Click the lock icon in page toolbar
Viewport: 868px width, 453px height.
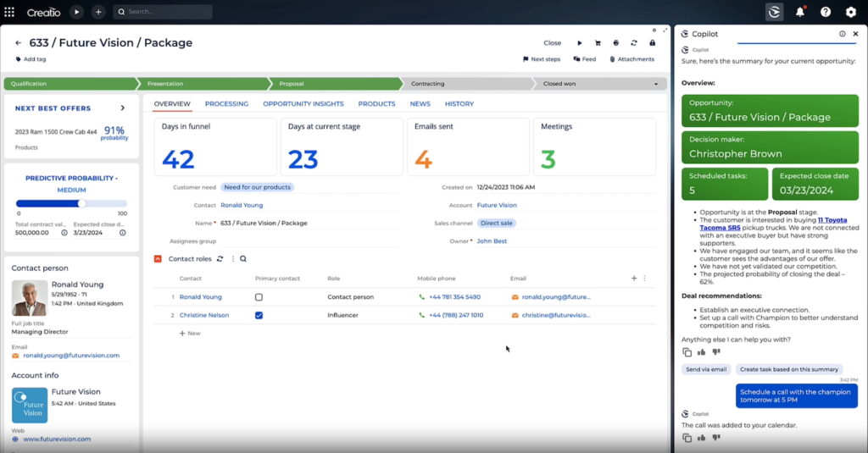click(x=652, y=43)
